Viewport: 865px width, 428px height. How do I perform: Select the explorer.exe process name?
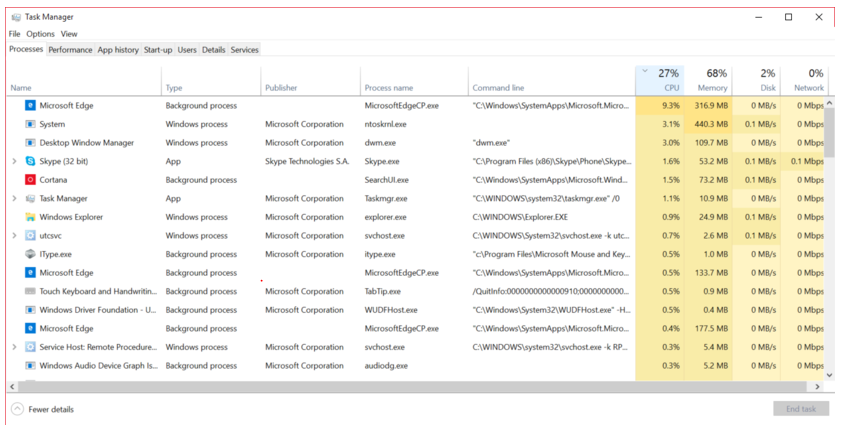[385, 217]
